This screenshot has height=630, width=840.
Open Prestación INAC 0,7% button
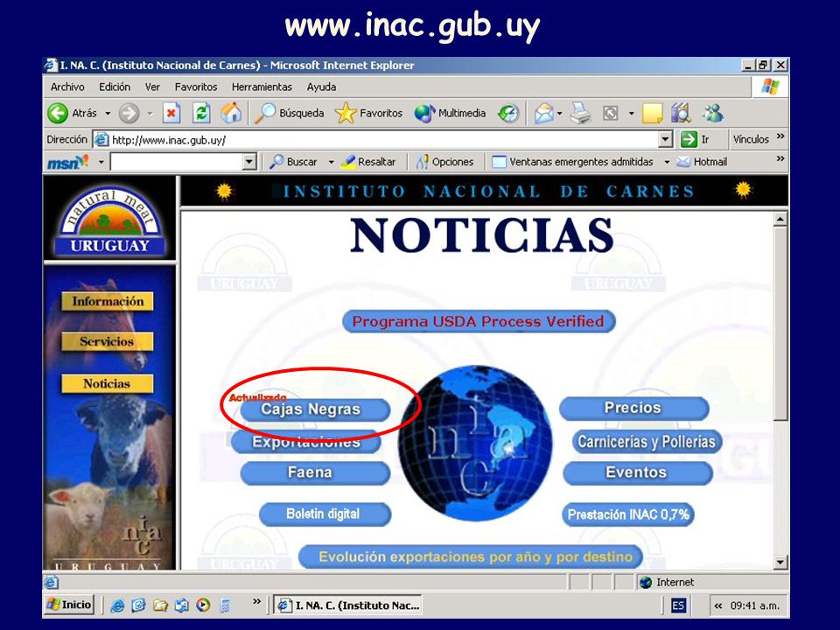[628, 514]
